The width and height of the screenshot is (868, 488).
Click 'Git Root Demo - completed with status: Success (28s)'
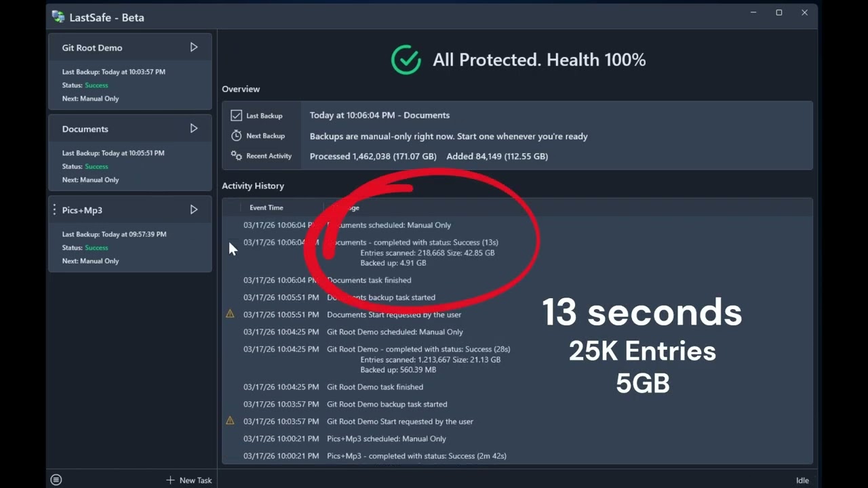coord(418,349)
